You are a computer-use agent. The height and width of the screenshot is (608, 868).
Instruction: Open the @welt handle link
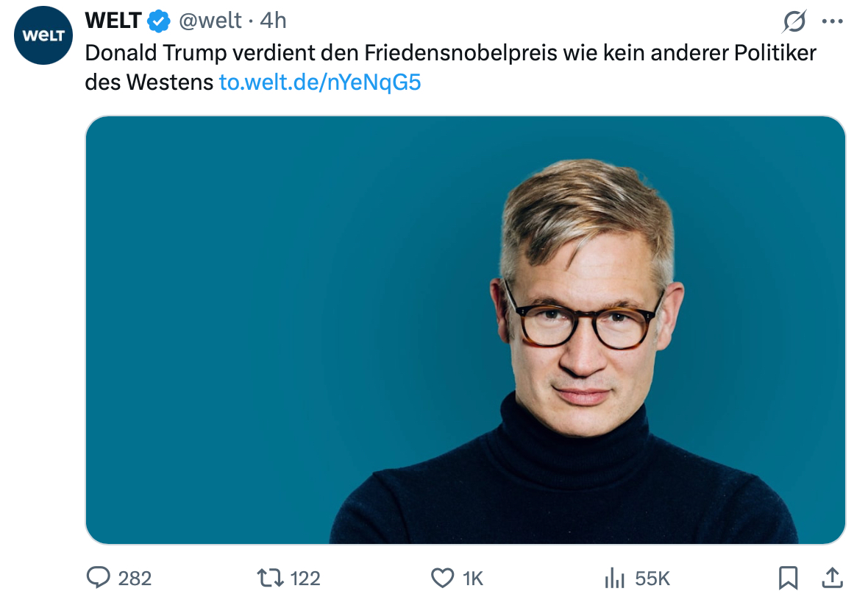210,21
